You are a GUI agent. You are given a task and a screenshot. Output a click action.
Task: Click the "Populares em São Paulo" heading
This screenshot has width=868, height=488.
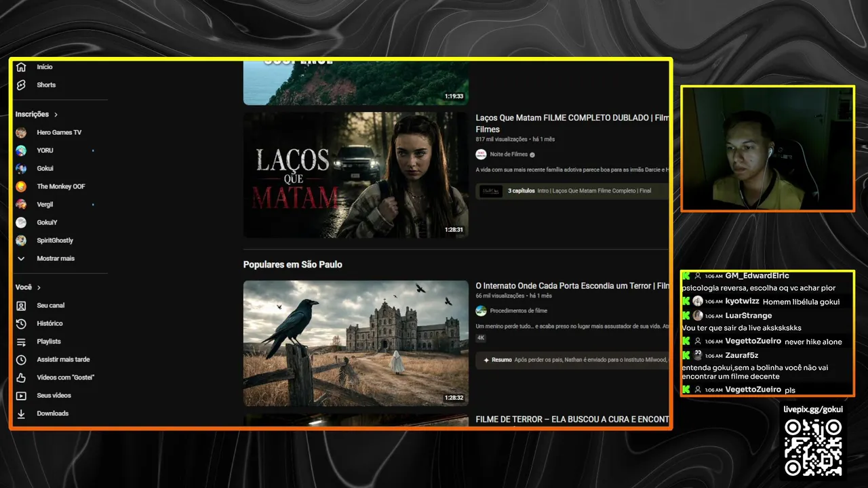(293, 264)
